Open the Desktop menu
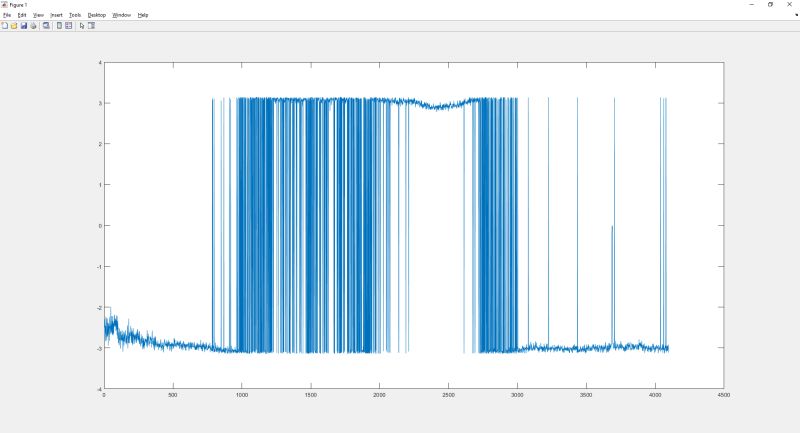 (x=96, y=15)
